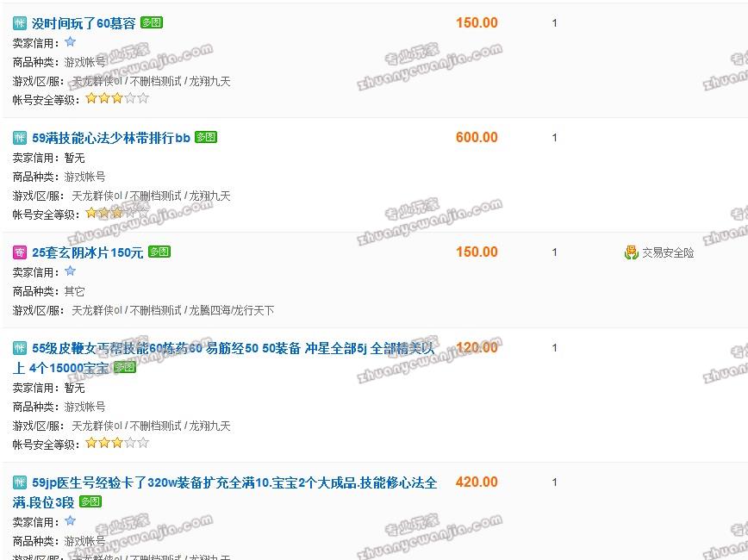The width and height of the screenshot is (748, 560).
Task: Click the account icon beside 55级皮鞭女丐帮 listing
Action: point(20,348)
